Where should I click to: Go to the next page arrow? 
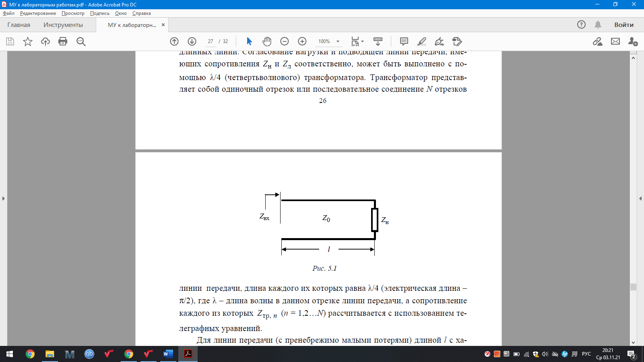(192, 41)
